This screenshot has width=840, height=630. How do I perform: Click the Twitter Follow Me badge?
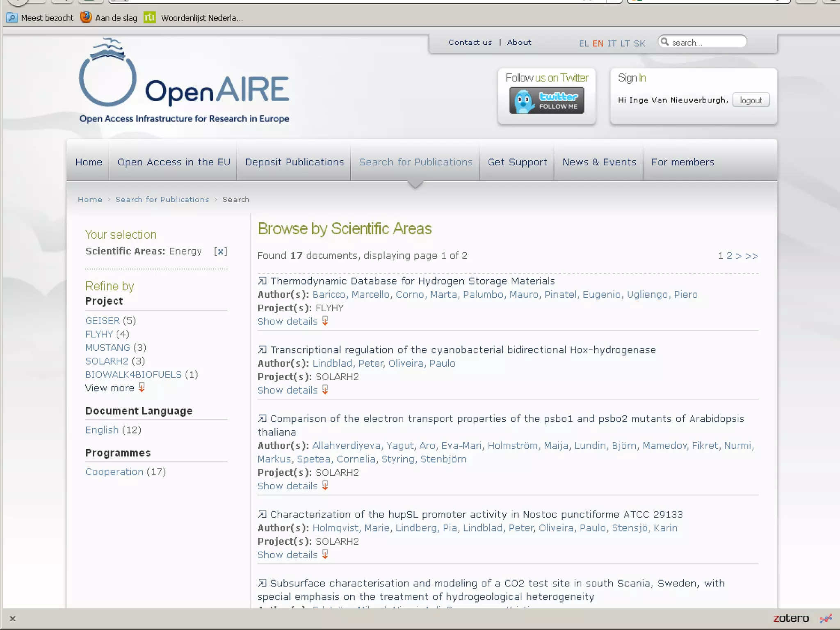coord(547,100)
